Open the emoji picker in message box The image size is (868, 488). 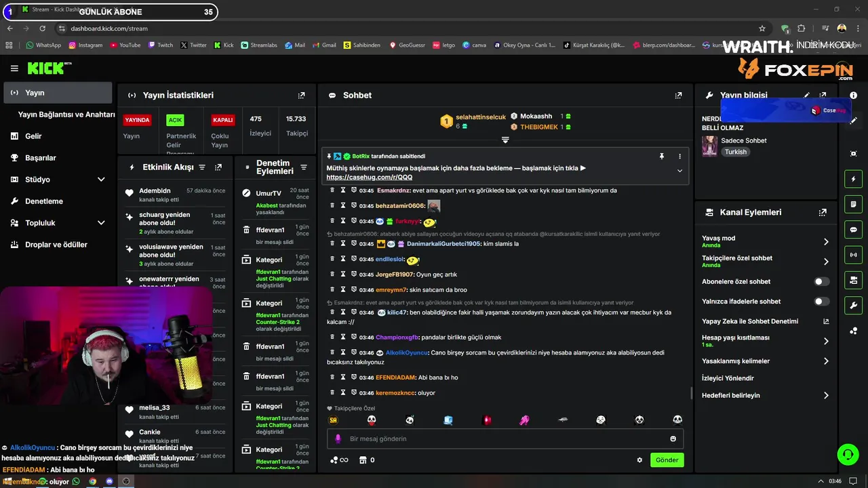pos(673,439)
